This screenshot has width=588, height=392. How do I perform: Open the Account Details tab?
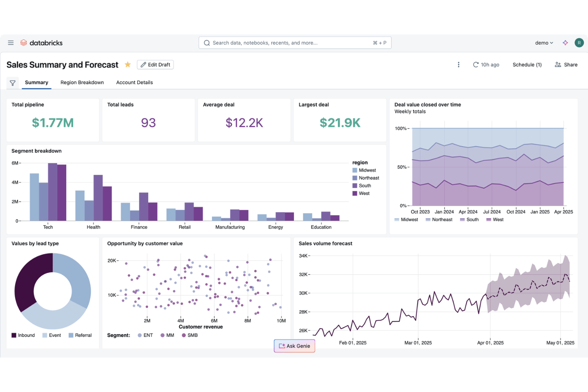pos(134,82)
